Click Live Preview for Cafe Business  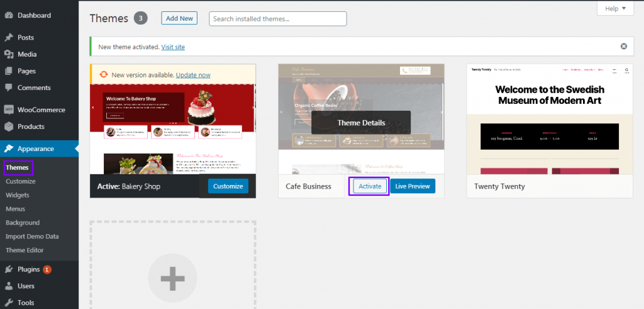point(413,186)
